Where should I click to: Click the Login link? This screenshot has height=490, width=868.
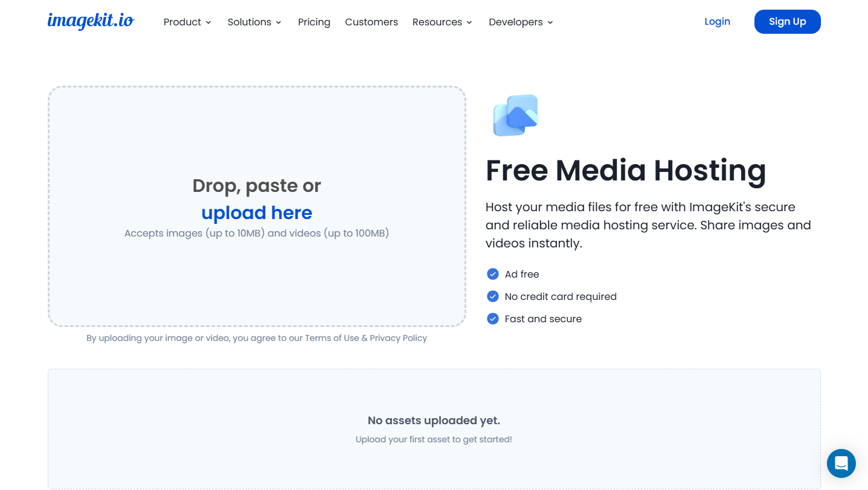tap(717, 22)
